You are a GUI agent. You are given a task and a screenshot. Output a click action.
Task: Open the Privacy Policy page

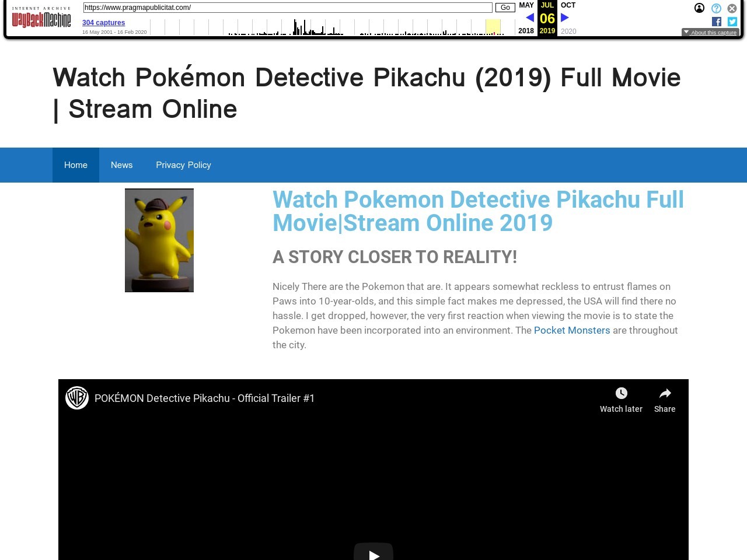[183, 165]
